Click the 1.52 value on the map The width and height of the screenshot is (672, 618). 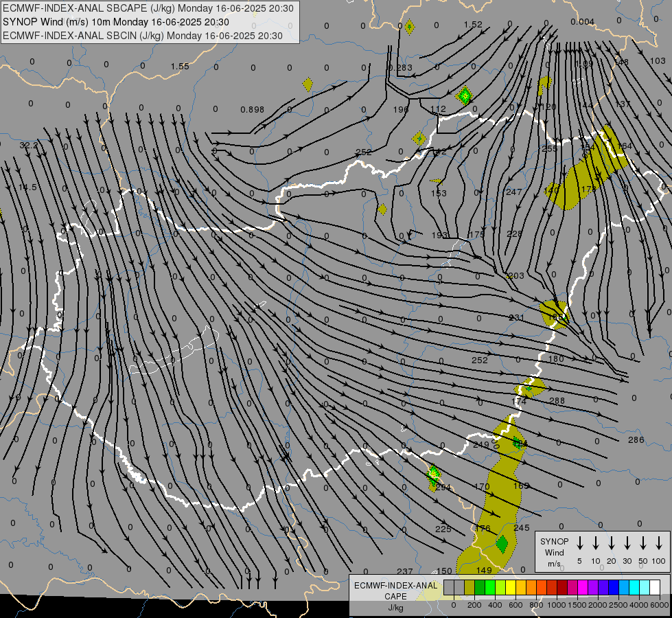473,25
